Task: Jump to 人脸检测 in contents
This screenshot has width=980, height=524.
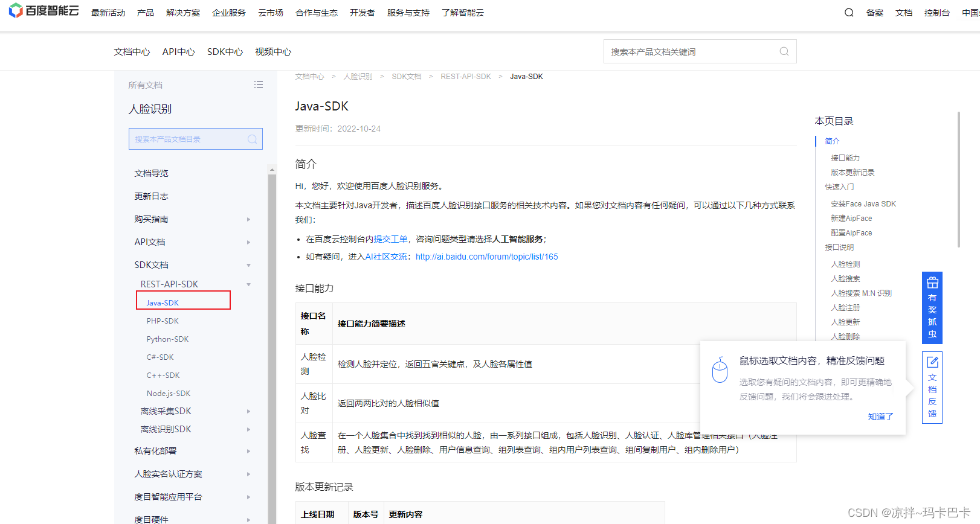Action: tap(845, 264)
